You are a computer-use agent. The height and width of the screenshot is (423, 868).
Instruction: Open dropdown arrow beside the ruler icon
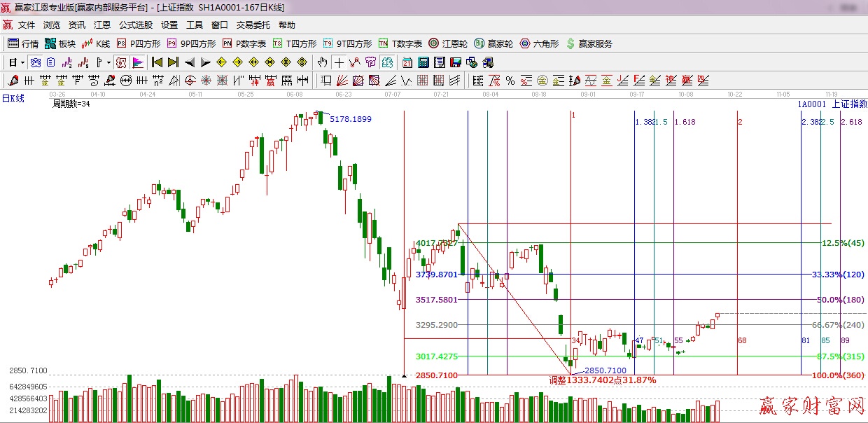pos(108,62)
